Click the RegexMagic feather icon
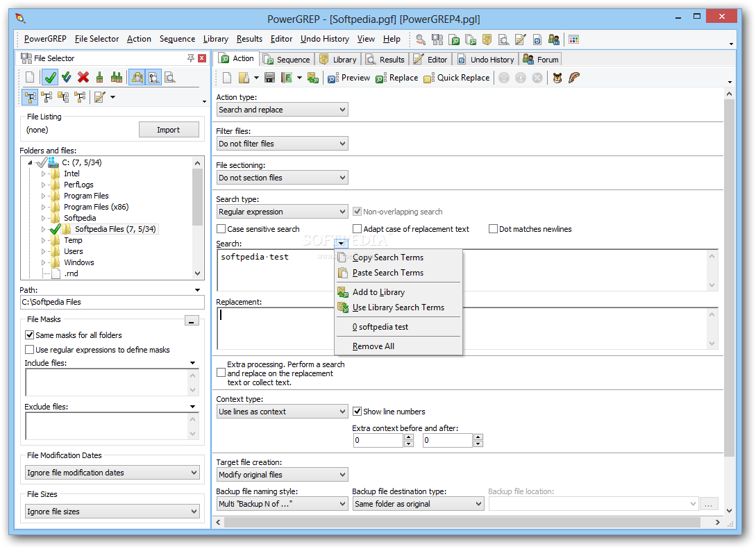 [573, 78]
